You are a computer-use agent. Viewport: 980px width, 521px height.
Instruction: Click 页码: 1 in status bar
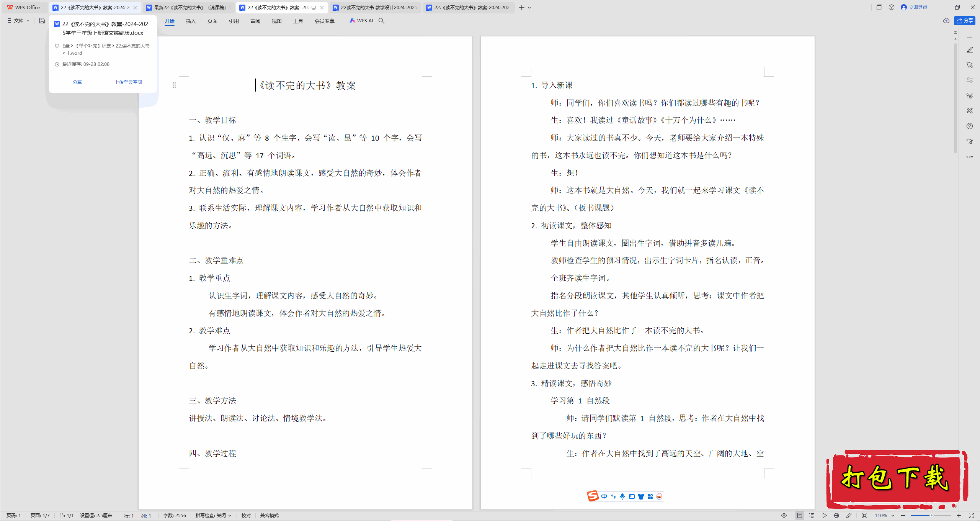pos(13,516)
